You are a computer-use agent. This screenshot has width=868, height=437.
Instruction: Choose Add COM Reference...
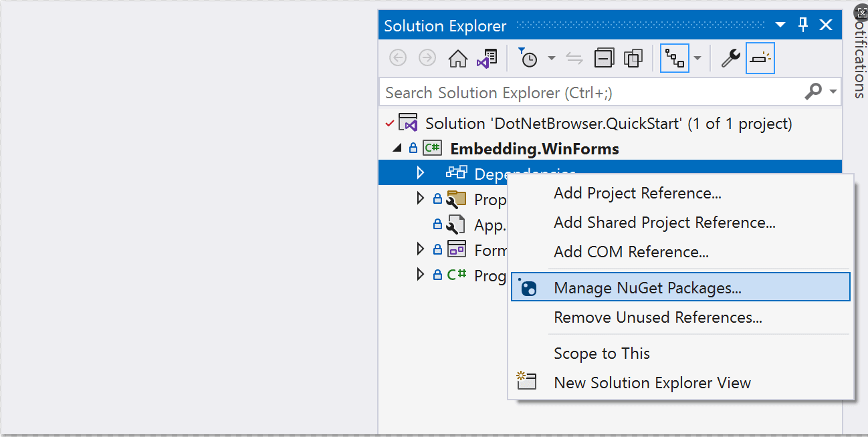681,252
